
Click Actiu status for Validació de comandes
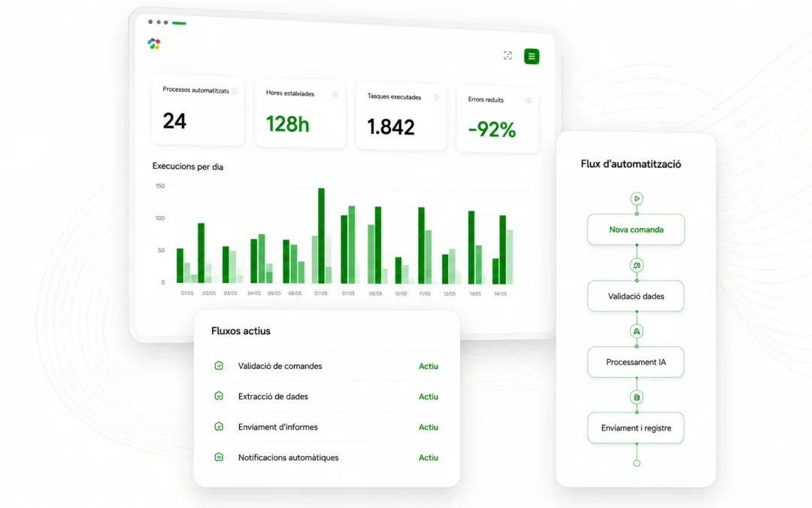[429, 366]
